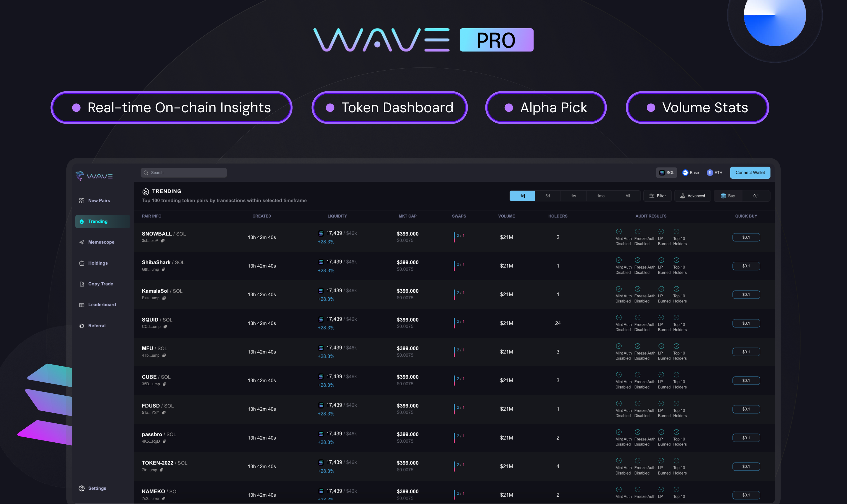Click the Buy coin-stack icon
The image size is (847, 504).
pos(723,196)
